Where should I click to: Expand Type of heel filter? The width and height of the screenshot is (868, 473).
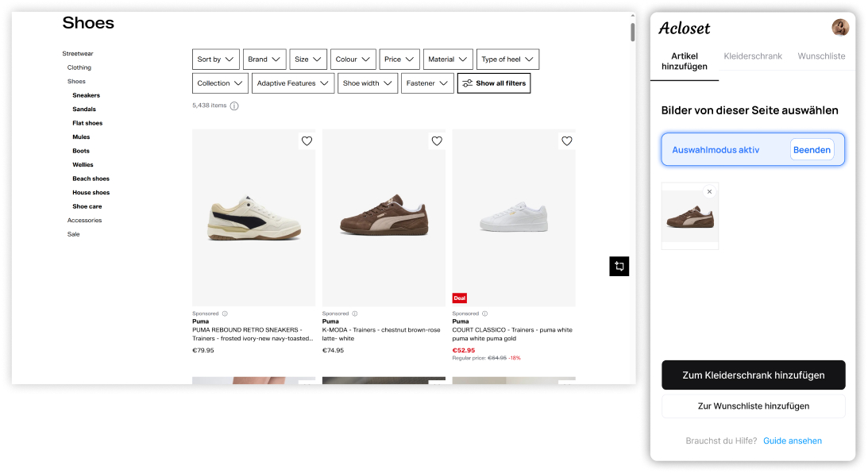pos(507,60)
